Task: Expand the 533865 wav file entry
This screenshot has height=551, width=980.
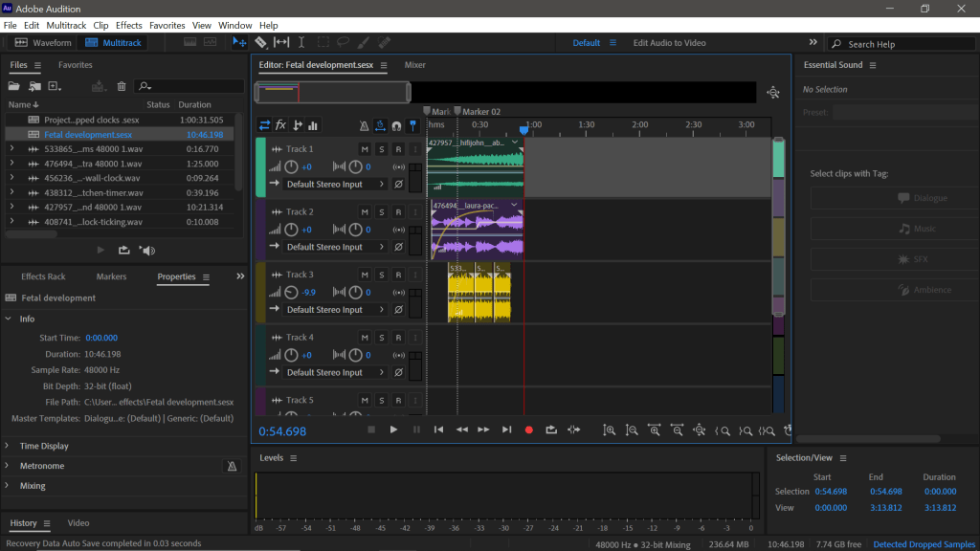Action: (x=11, y=149)
